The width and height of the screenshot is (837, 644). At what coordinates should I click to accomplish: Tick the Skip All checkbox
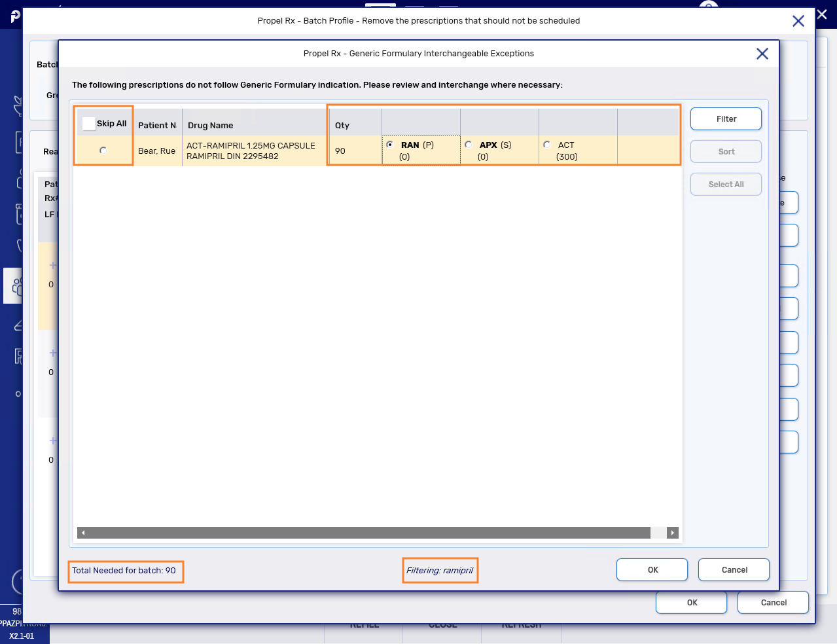click(x=90, y=124)
